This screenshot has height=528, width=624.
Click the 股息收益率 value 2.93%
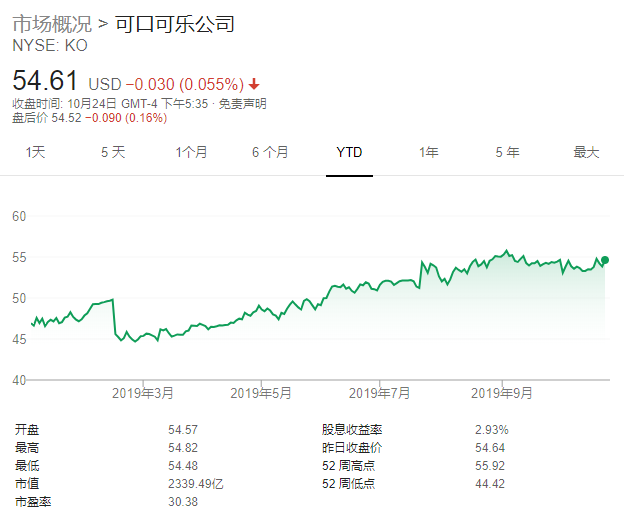coord(491,429)
